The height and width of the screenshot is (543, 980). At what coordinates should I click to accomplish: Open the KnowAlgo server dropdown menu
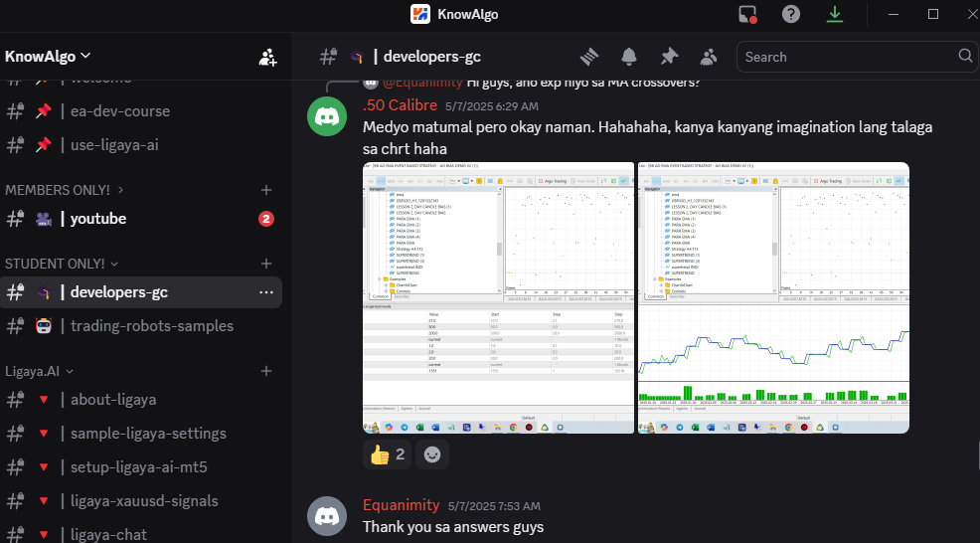(48, 57)
